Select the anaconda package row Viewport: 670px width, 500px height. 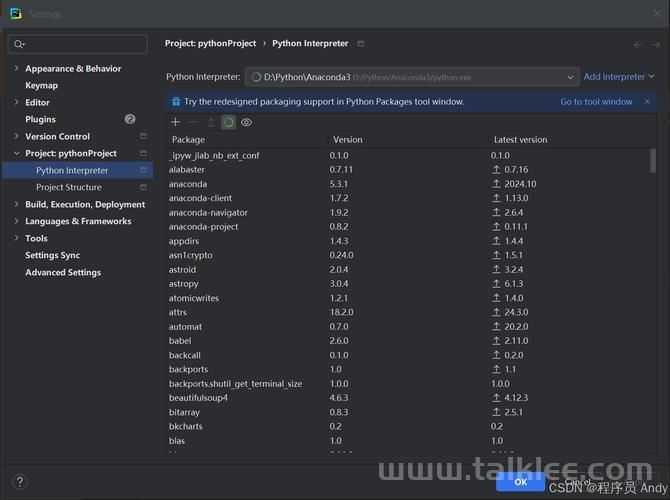tap(408, 184)
